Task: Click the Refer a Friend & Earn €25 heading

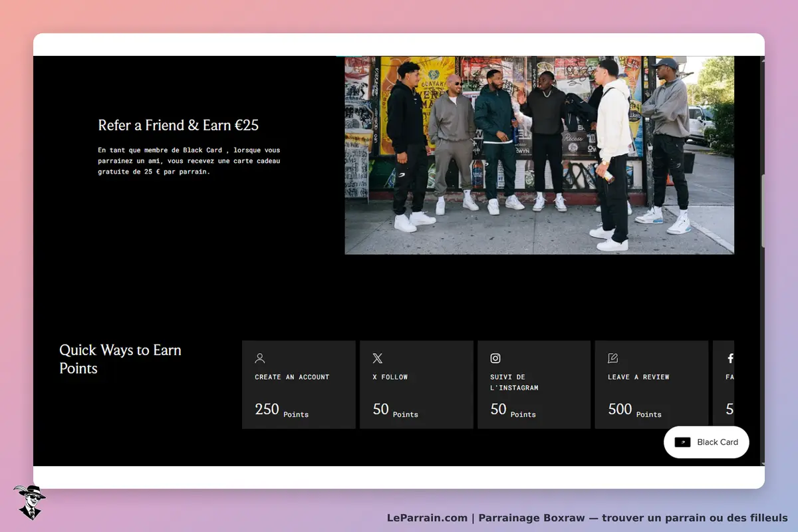Action: [178, 125]
